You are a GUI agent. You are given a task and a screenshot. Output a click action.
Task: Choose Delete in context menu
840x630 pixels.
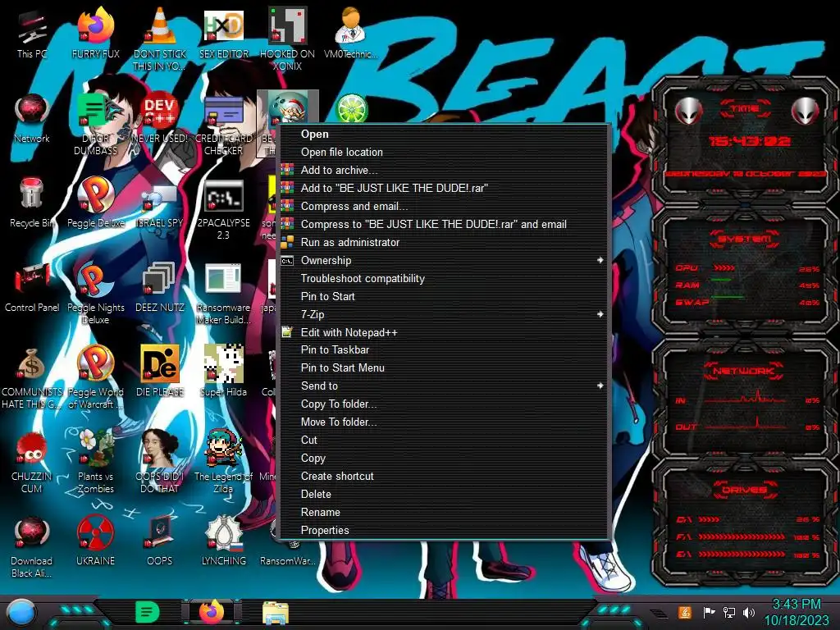click(x=444, y=494)
